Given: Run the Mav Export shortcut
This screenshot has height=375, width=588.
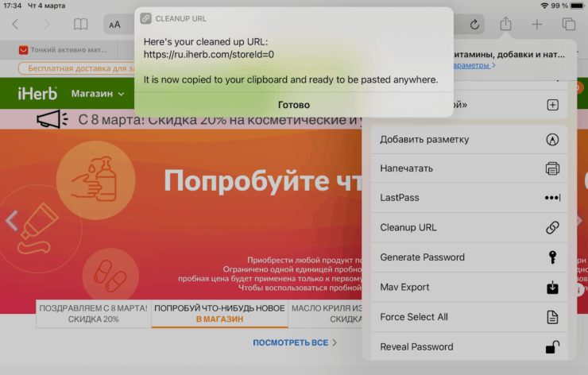Looking at the screenshot, I should coord(469,288).
